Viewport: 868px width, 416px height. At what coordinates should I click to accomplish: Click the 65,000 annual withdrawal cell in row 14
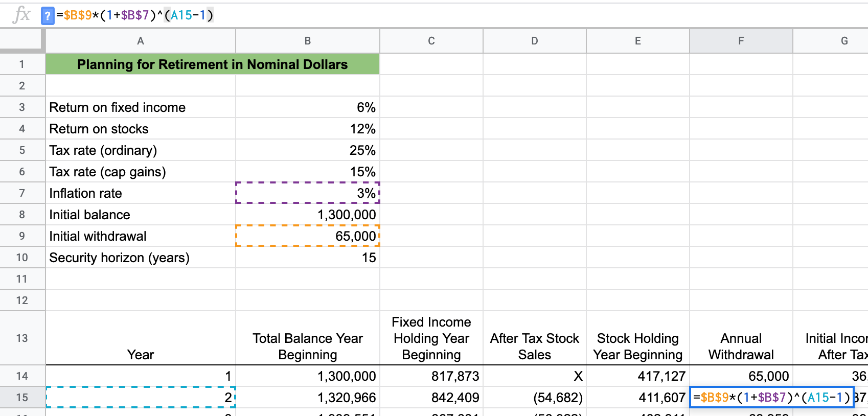click(x=741, y=376)
